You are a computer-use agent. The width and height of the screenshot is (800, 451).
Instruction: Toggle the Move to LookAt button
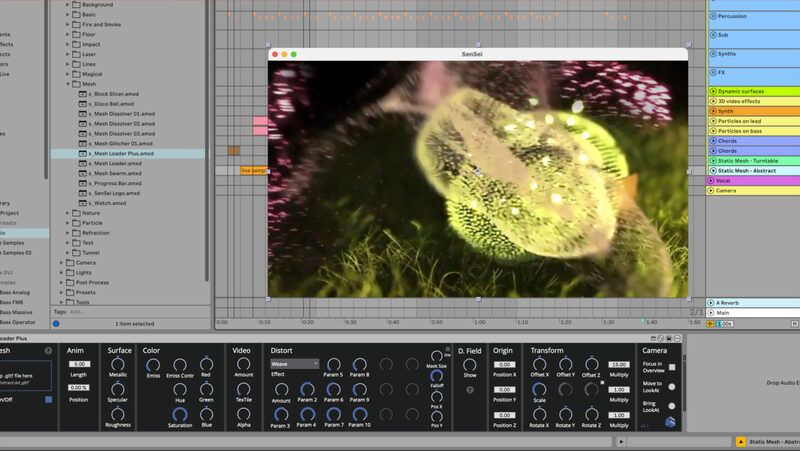(672, 387)
